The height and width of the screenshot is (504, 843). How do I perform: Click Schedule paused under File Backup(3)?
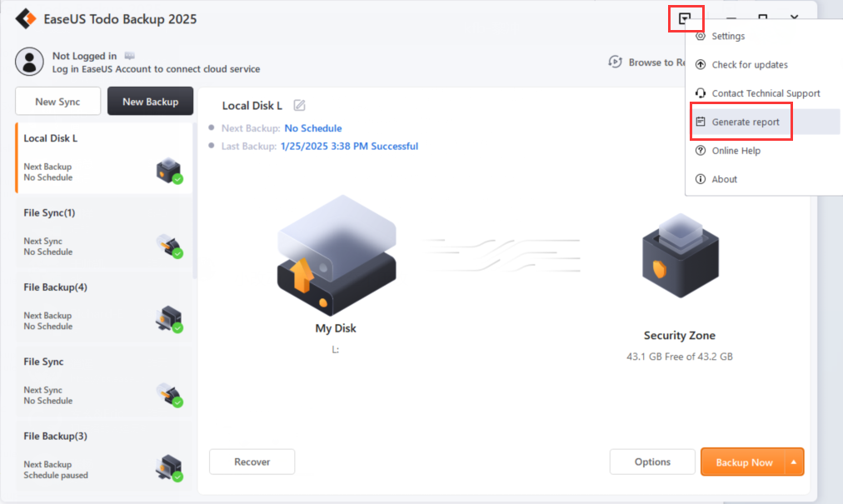tap(56, 476)
